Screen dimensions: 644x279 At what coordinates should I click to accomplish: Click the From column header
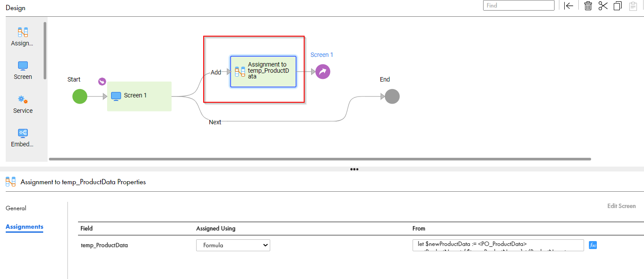tap(419, 228)
